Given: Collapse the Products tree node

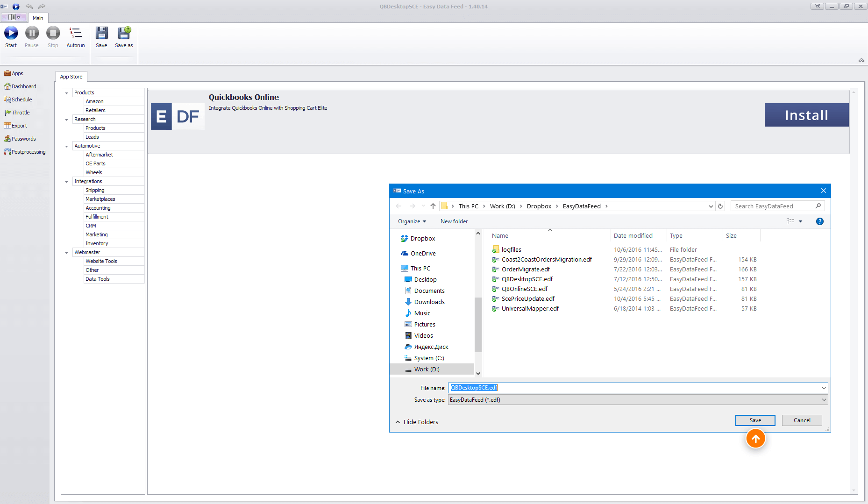Looking at the screenshot, I should coord(66,93).
